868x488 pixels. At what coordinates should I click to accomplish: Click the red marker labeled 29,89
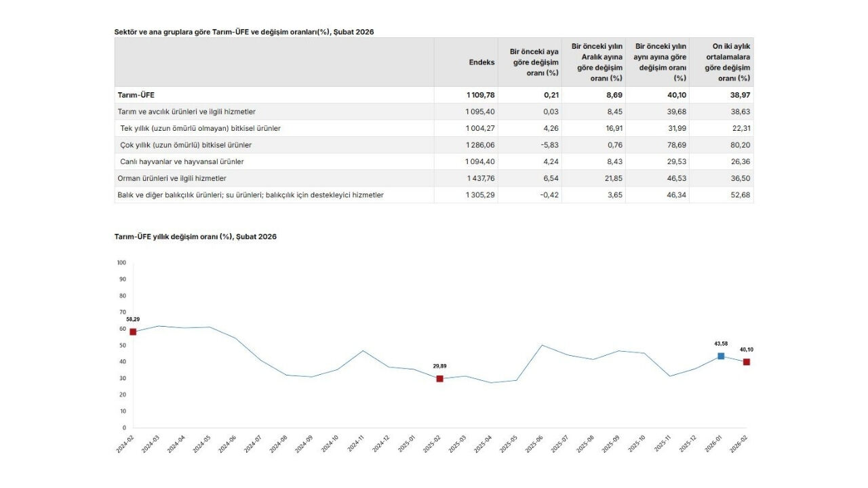pos(439,379)
